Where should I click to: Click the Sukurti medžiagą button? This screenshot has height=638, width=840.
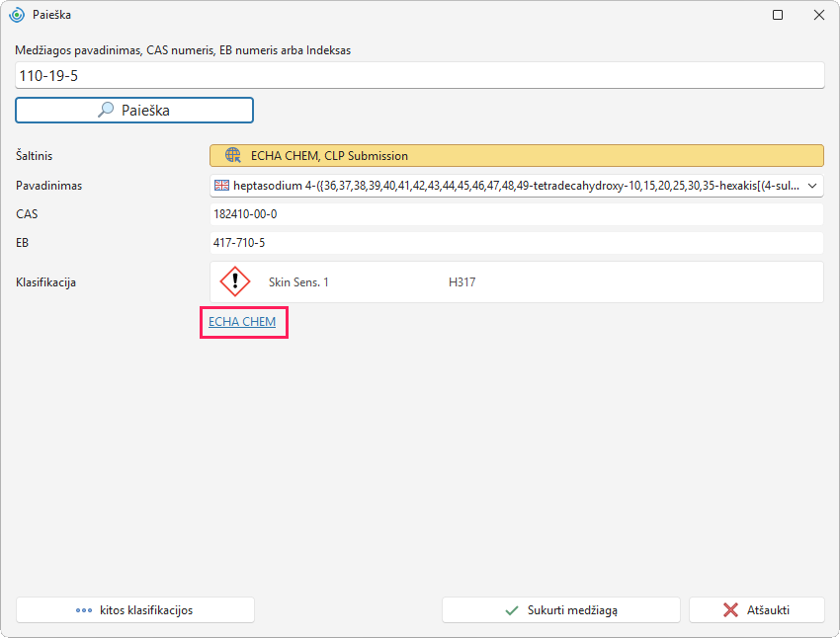561,610
